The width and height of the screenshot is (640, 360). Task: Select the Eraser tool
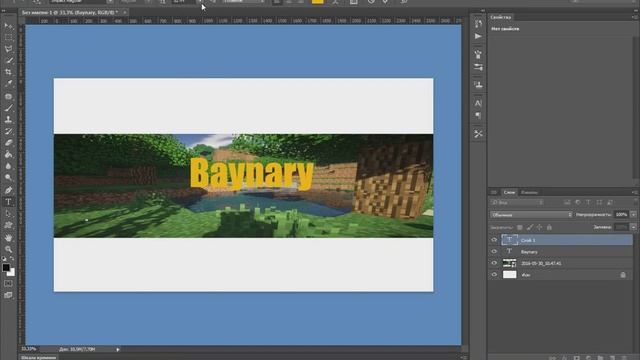(8, 143)
